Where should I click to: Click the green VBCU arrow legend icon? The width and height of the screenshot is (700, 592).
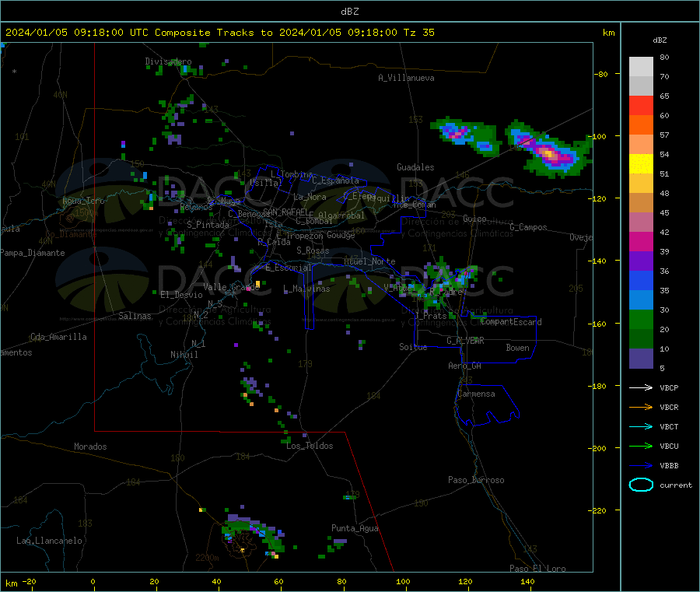(x=641, y=446)
